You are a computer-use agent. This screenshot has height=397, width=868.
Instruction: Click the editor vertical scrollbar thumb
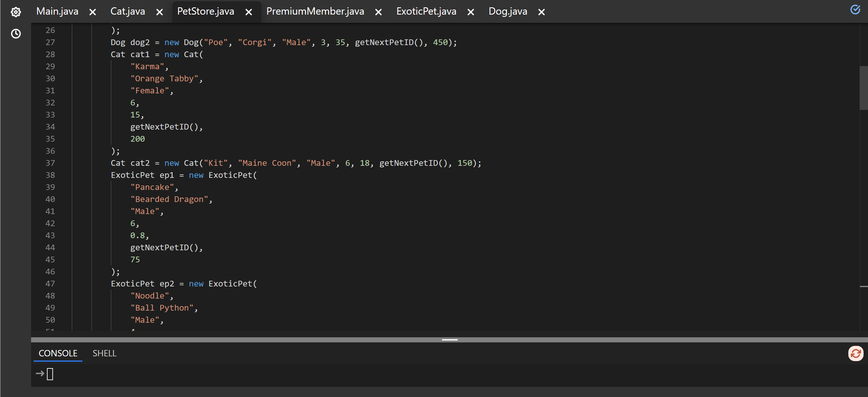click(x=864, y=88)
